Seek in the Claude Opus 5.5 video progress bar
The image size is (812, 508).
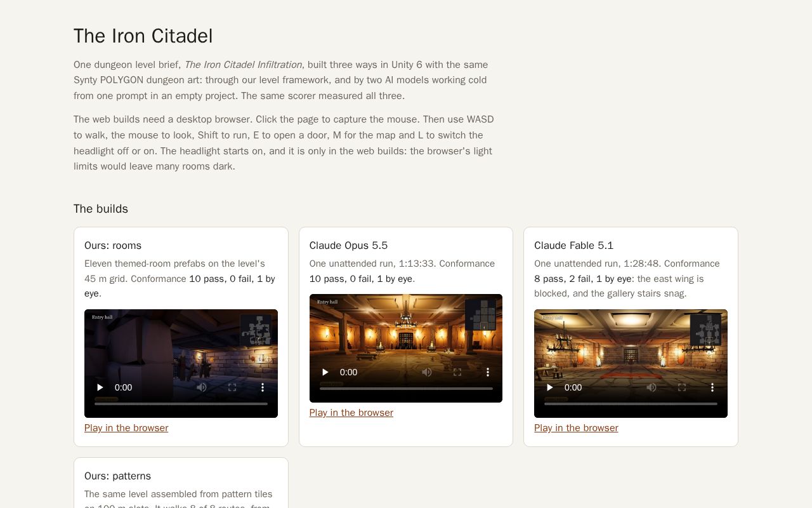click(406, 389)
